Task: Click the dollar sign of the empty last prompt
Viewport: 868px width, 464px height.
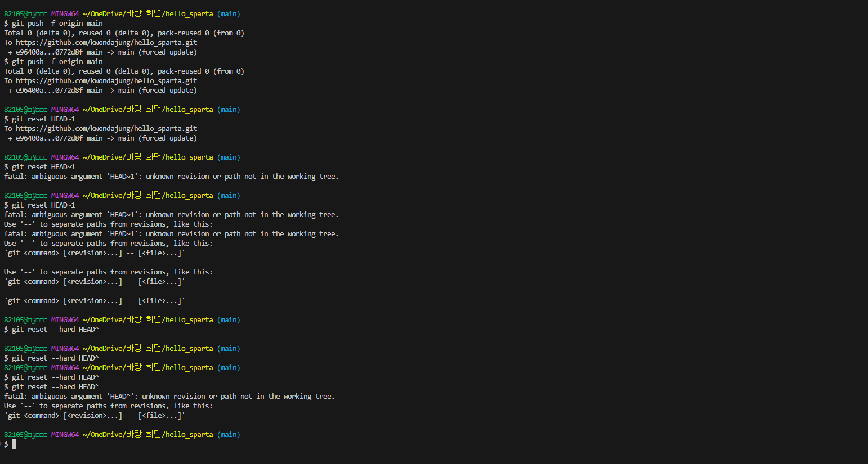Action: [x=6, y=444]
